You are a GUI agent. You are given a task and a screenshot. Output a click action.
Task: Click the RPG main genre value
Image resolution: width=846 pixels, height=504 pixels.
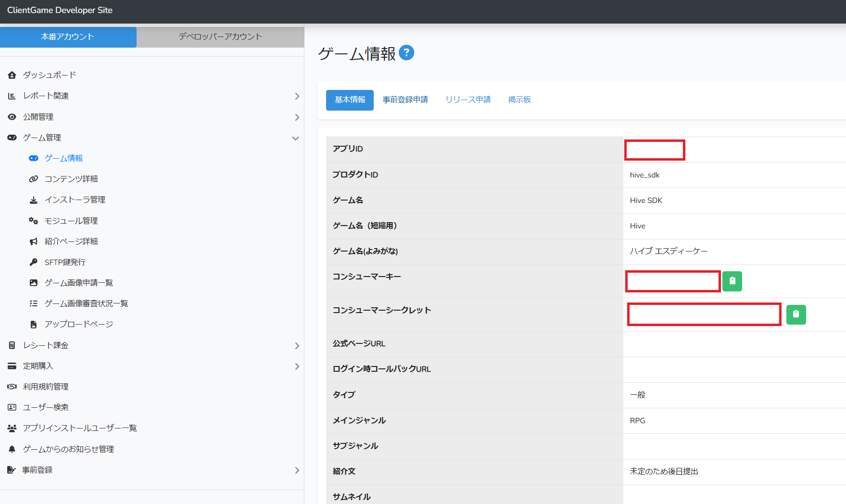click(x=638, y=421)
